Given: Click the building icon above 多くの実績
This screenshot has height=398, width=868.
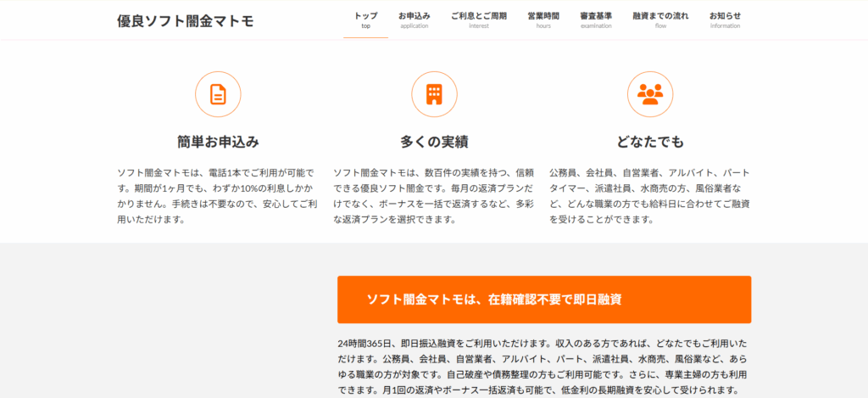Looking at the screenshot, I should pos(434,94).
